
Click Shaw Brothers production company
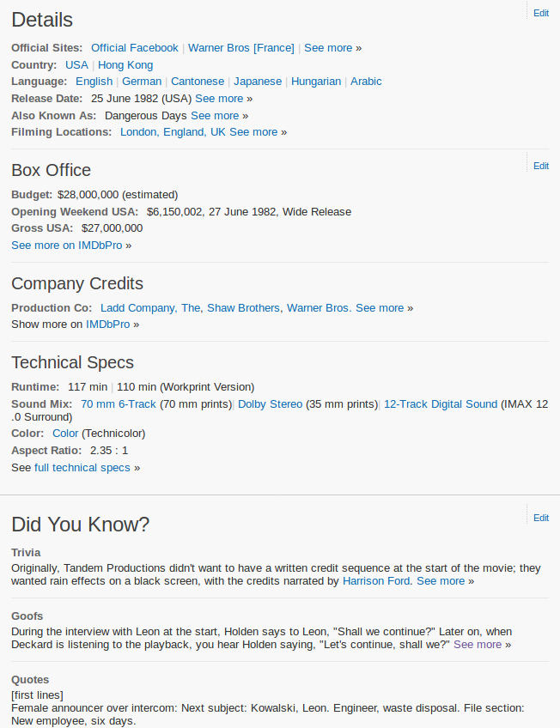coord(243,308)
